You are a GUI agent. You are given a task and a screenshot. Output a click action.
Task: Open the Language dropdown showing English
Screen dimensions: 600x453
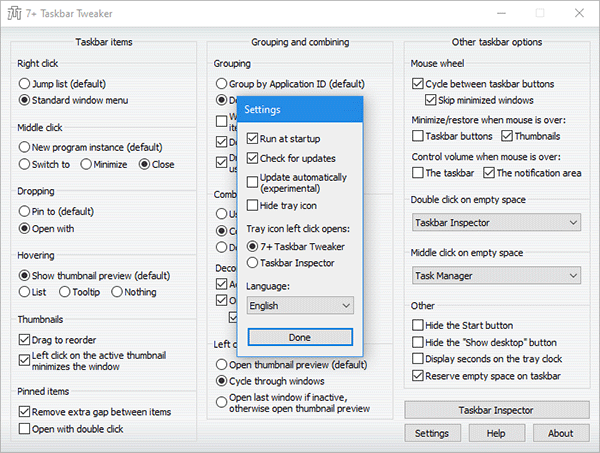pos(300,305)
